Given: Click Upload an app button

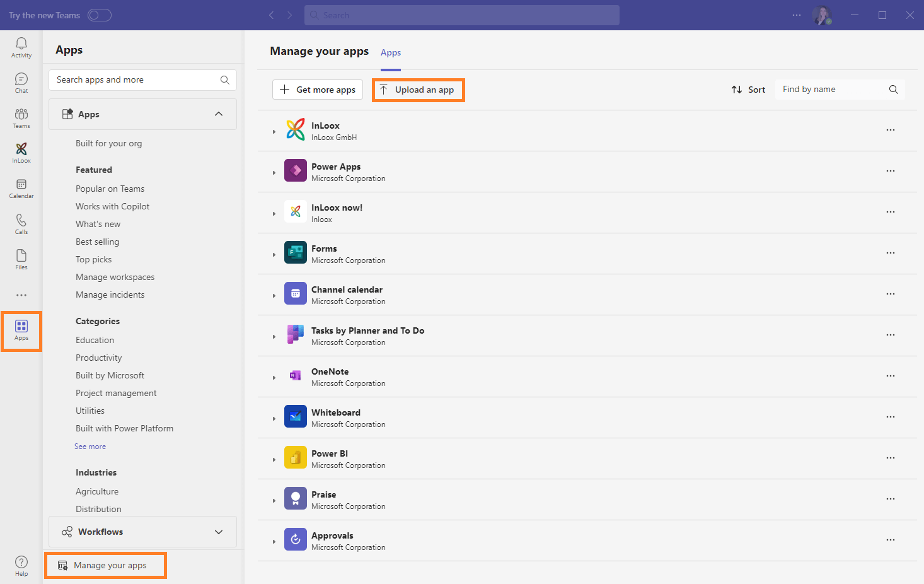Looking at the screenshot, I should [419, 90].
